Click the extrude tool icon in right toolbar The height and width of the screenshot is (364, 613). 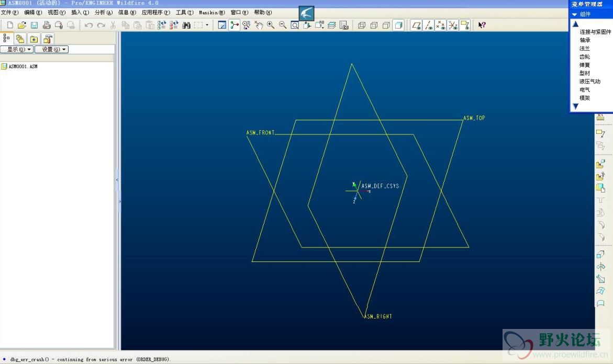tap(600, 255)
